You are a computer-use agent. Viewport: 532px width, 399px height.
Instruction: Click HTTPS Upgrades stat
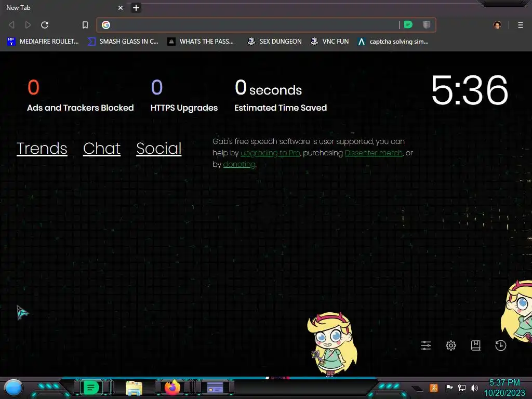click(x=184, y=95)
